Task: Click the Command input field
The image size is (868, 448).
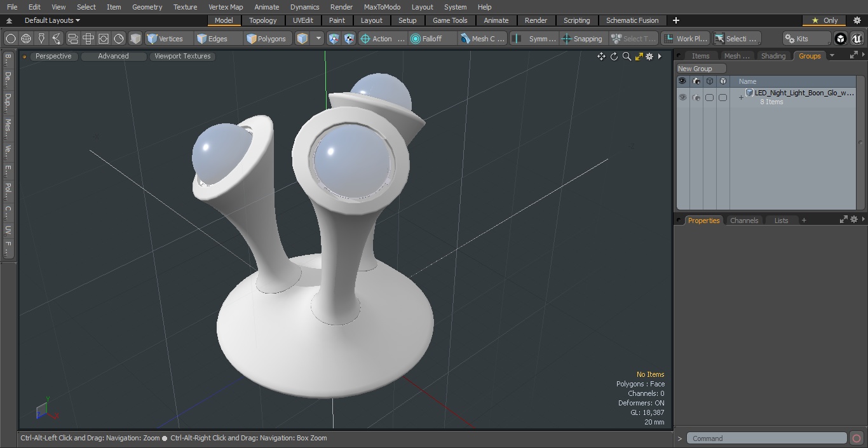Action: coord(767,438)
